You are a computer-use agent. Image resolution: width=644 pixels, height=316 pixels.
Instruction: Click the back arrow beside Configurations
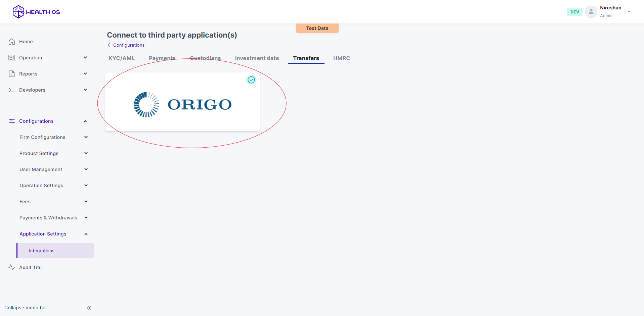pos(109,45)
